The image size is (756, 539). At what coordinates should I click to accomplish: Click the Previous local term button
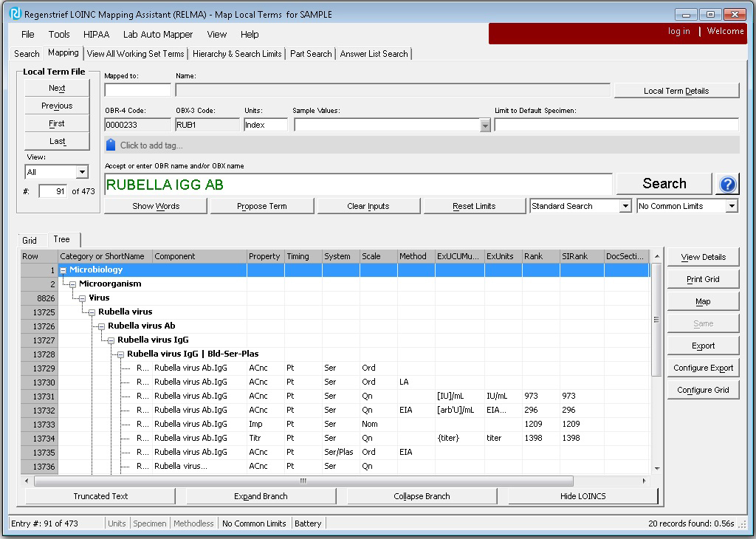click(57, 106)
